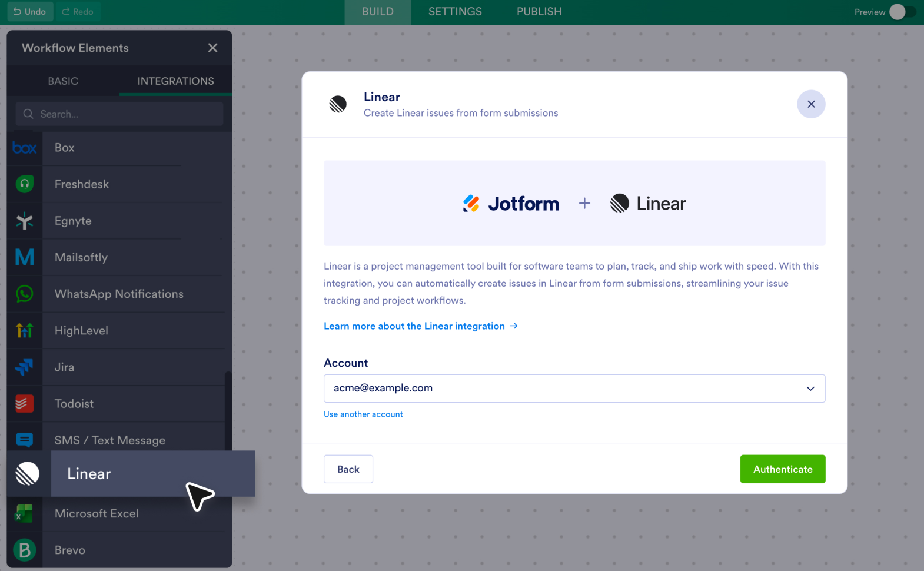The width and height of the screenshot is (924, 571).
Task: Click the Jira logo icon
Action: (25, 367)
